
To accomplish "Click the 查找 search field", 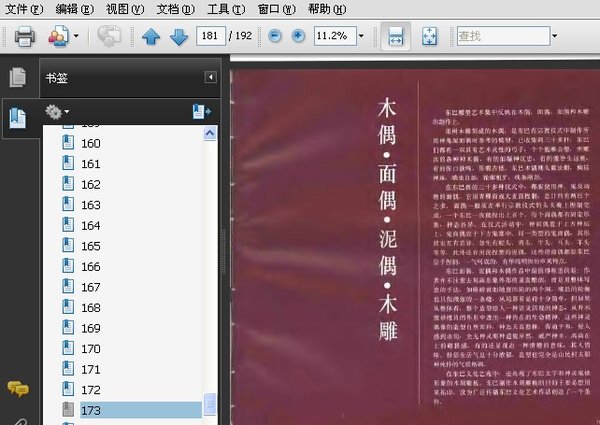I will [x=504, y=36].
